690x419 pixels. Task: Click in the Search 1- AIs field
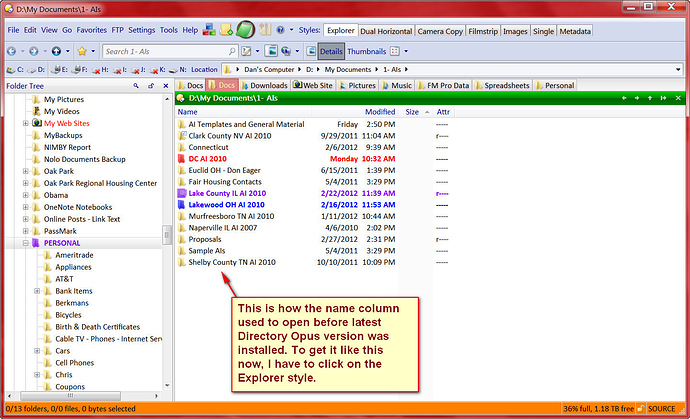pyautogui.click(x=171, y=51)
